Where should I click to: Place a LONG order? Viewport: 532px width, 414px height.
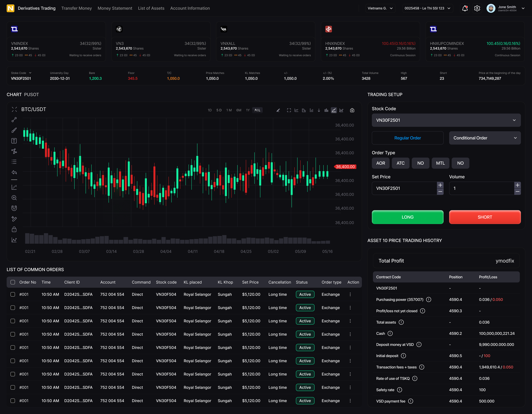pyautogui.click(x=408, y=217)
